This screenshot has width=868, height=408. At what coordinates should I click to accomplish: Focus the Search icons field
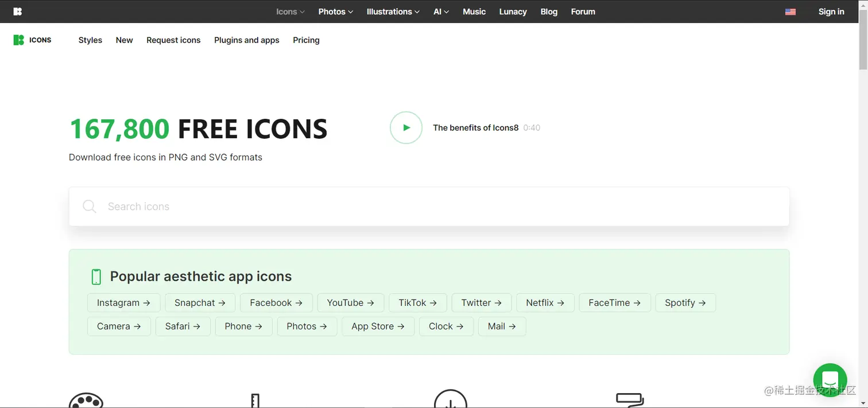pos(429,207)
